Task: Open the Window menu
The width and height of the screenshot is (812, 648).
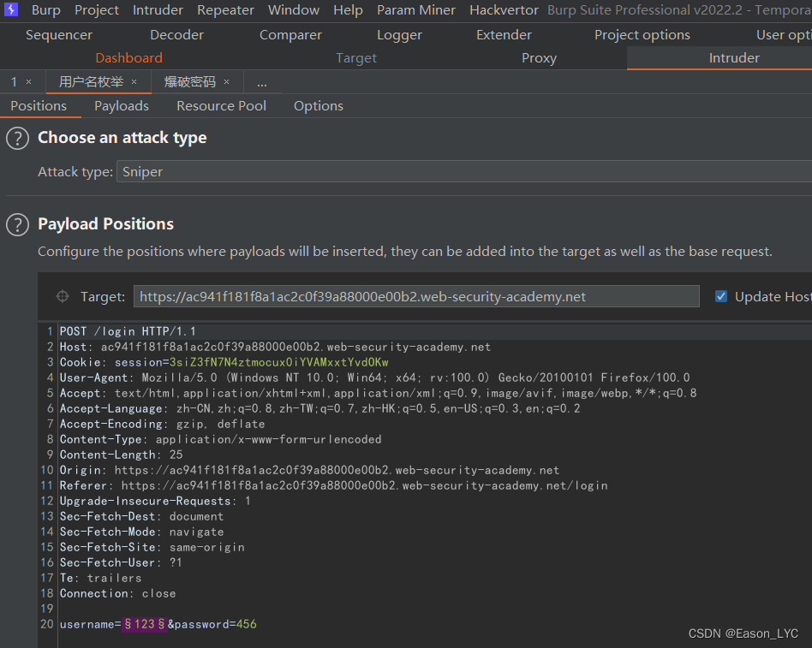Action: point(294,9)
